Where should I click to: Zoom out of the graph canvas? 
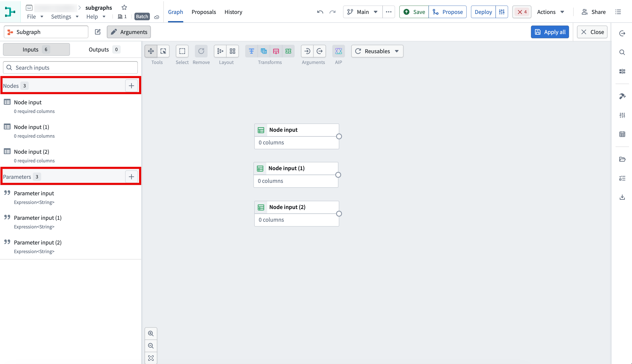pos(151,346)
